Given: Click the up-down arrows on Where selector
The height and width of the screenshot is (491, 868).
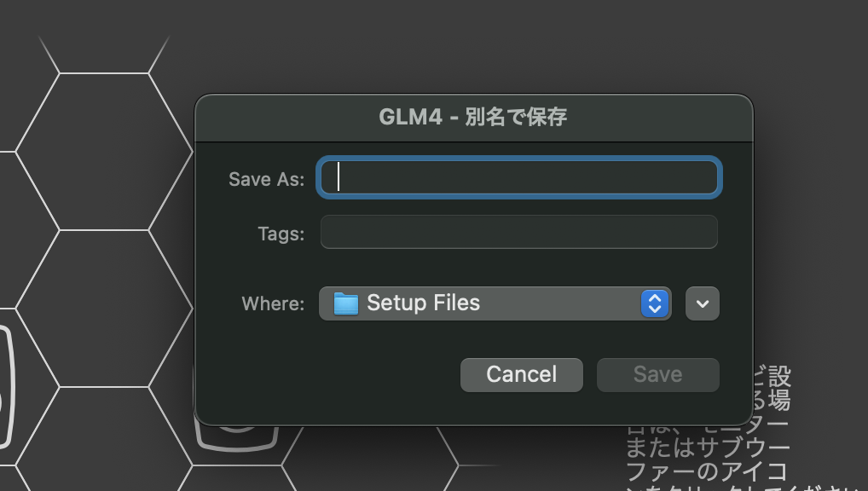Looking at the screenshot, I should (654, 303).
